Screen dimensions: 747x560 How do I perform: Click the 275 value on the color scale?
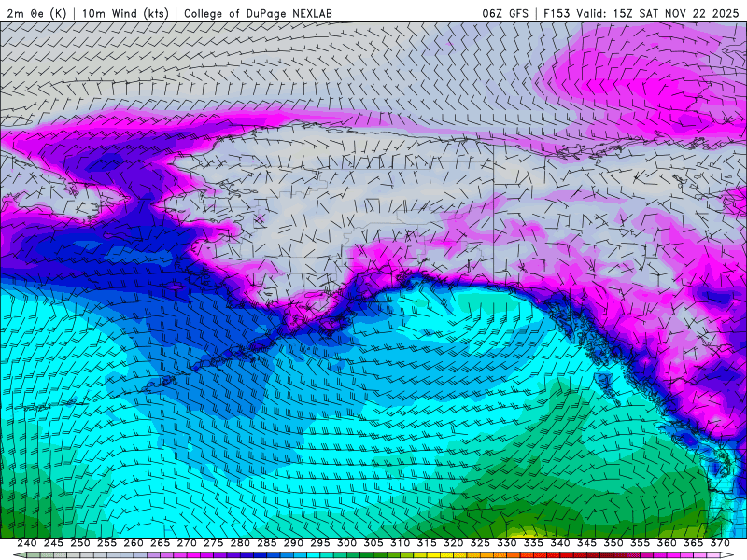[214, 543]
